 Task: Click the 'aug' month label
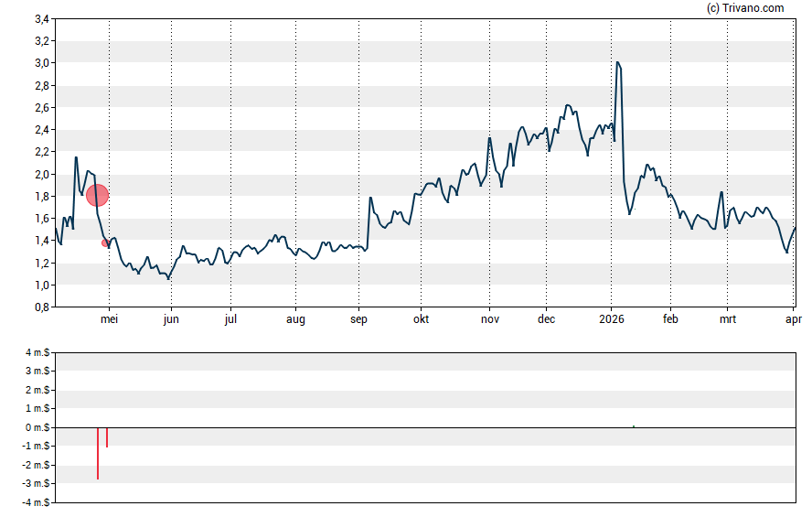pos(295,319)
